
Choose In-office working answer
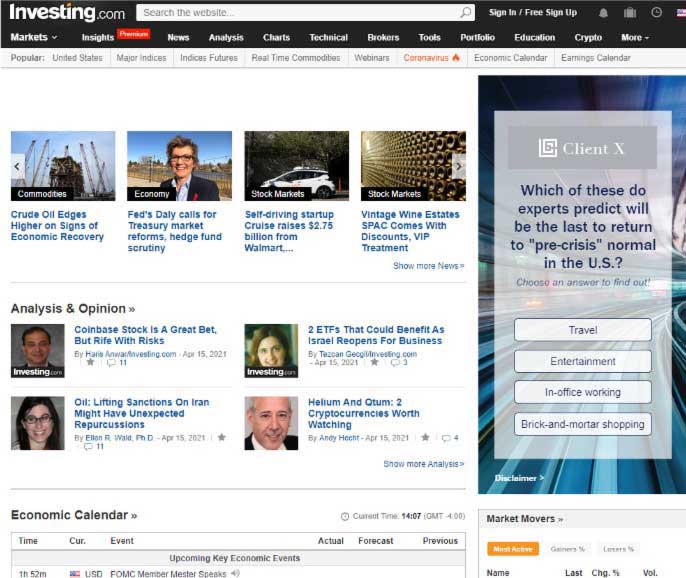click(583, 392)
